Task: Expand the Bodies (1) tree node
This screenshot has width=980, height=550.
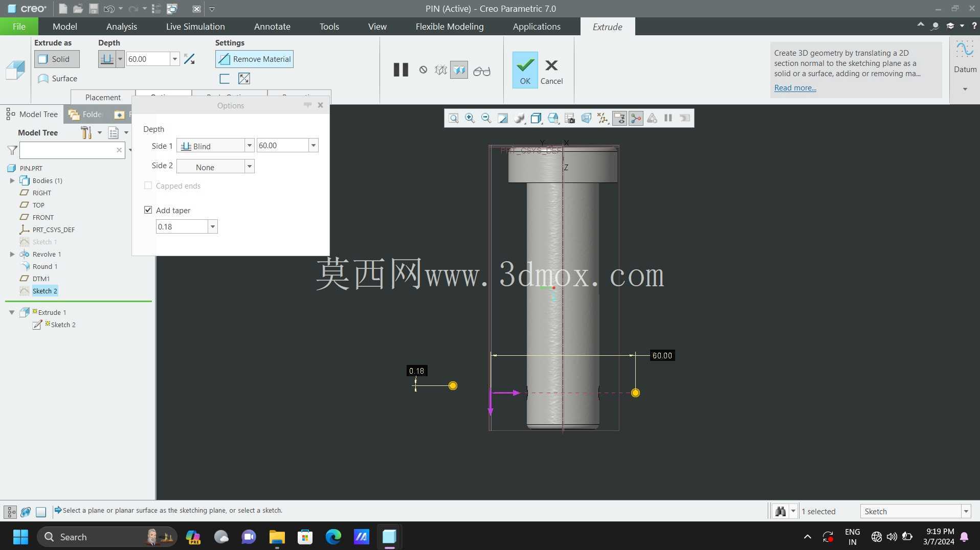Action: [x=12, y=180]
